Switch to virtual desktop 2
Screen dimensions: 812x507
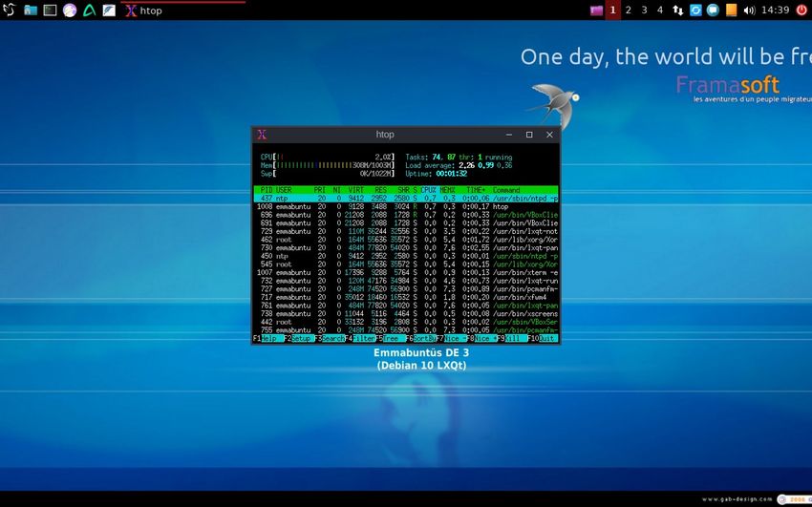click(x=629, y=10)
